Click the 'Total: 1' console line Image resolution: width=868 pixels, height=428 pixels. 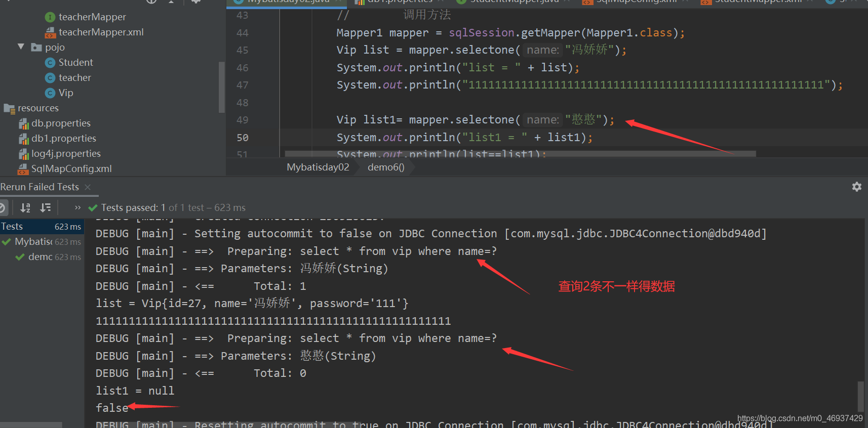[x=201, y=286]
